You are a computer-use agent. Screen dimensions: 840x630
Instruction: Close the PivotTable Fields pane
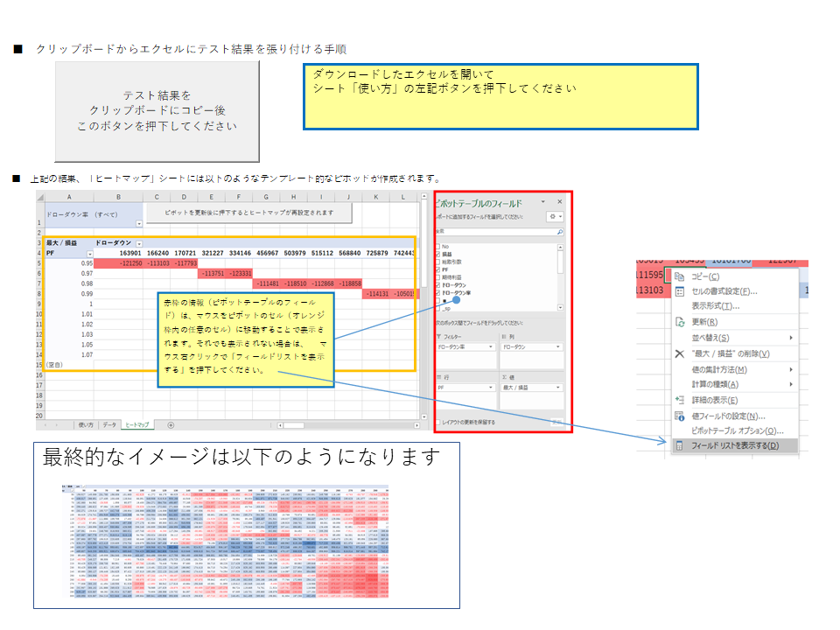[560, 202]
